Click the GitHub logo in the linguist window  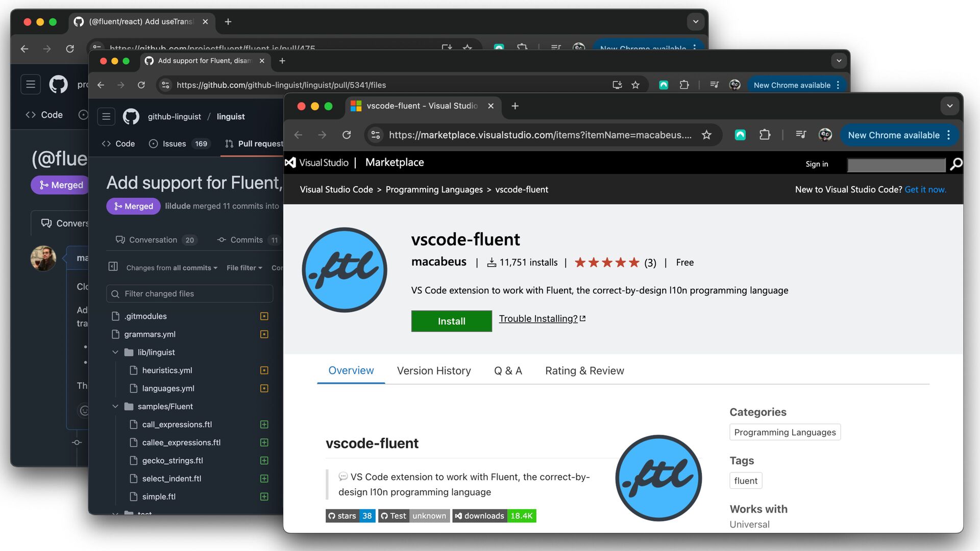coord(131,117)
